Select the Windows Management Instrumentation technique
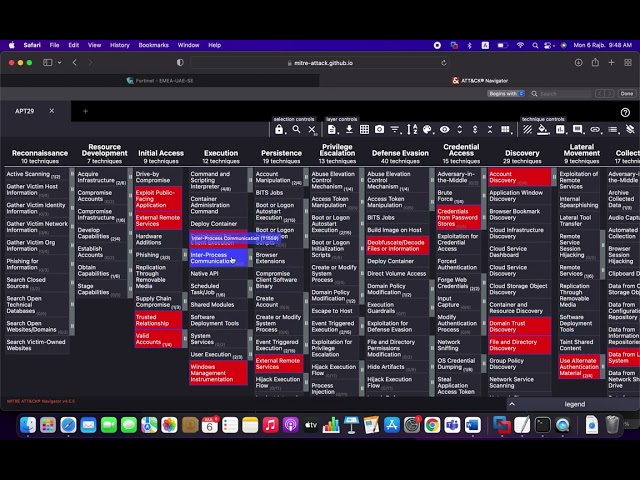 point(218,373)
